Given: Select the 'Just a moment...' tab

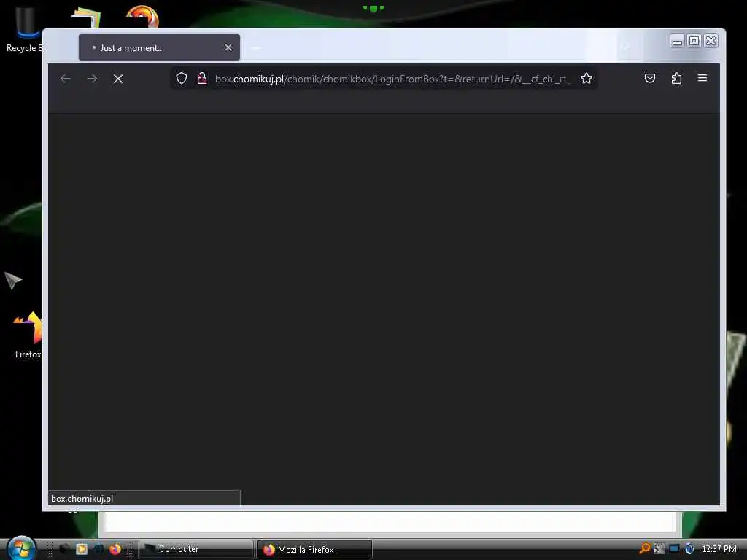Looking at the screenshot, I should click(x=159, y=47).
